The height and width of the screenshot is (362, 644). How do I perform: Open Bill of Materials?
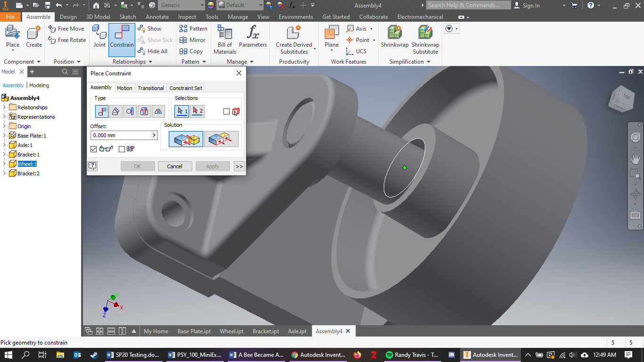(x=225, y=40)
